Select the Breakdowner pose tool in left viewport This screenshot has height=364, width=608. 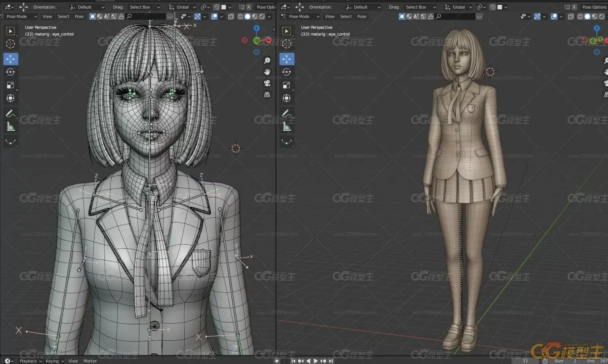tap(11, 142)
